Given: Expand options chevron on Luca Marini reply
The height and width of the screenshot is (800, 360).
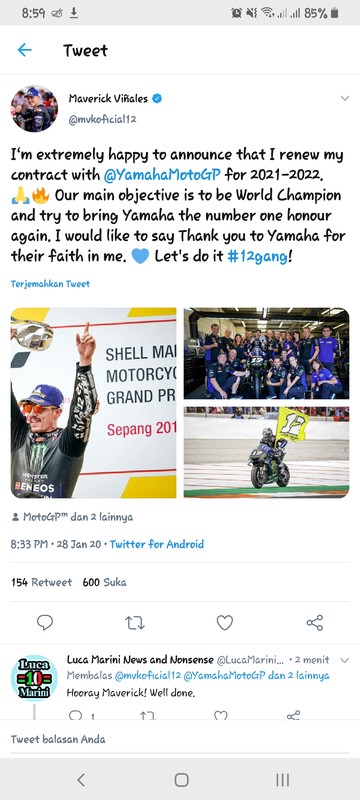Looking at the screenshot, I should click(345, 660).
